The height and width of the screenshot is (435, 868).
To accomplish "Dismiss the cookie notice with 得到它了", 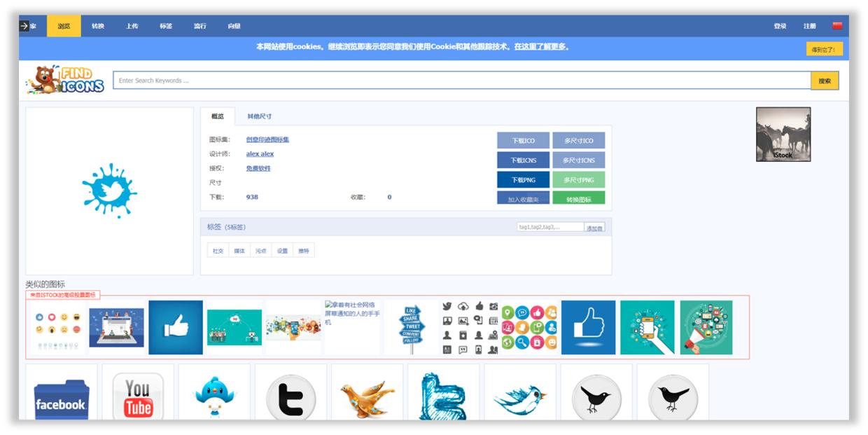I will point(825,49).
